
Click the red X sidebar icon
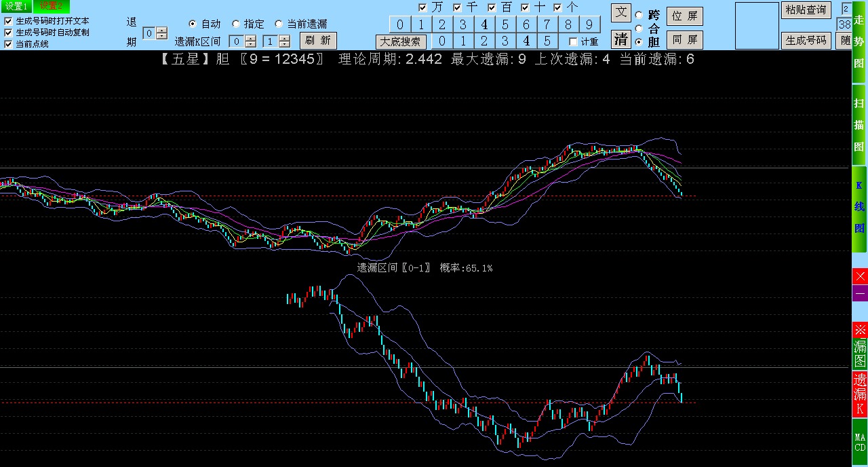[x=860, y=276]
